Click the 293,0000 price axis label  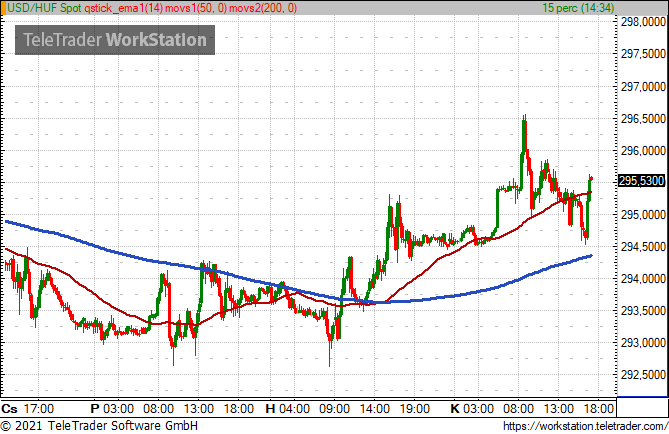[x=643, y=343]
